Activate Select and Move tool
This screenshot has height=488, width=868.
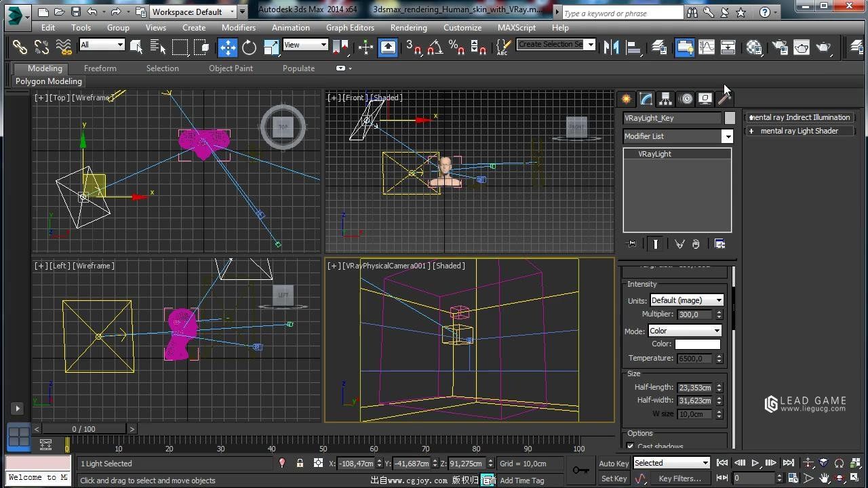tap(228, 47)
